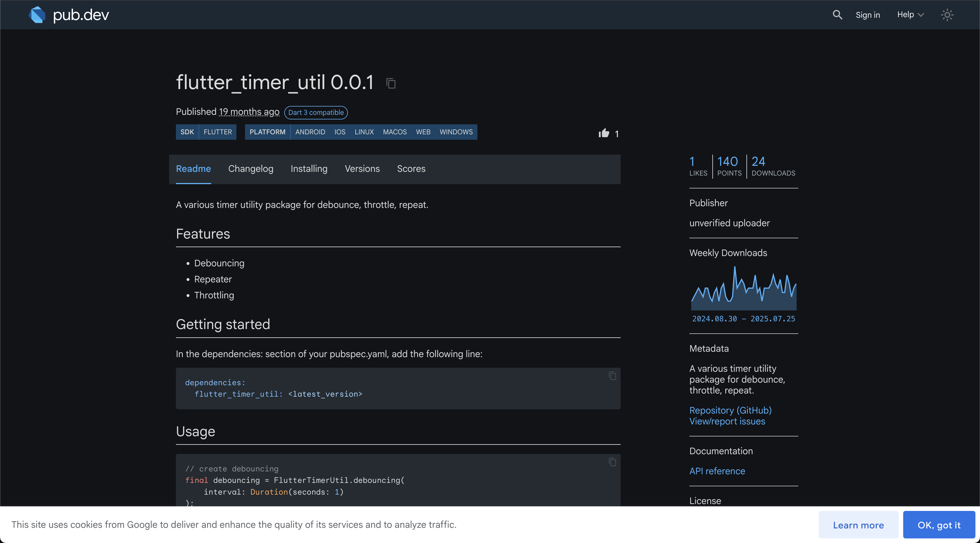Accept cookies with OK, got it

click(938, 525)
